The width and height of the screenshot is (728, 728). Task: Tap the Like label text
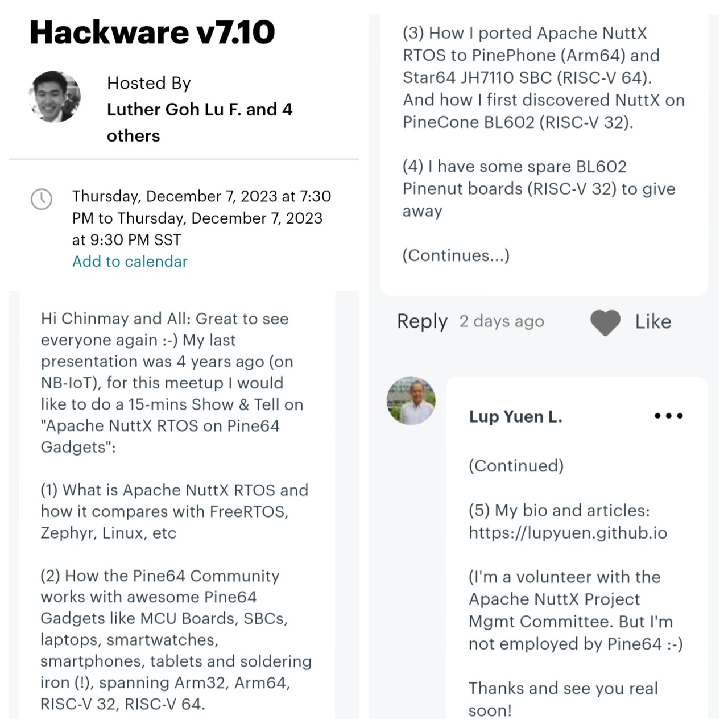coord(653,322)
